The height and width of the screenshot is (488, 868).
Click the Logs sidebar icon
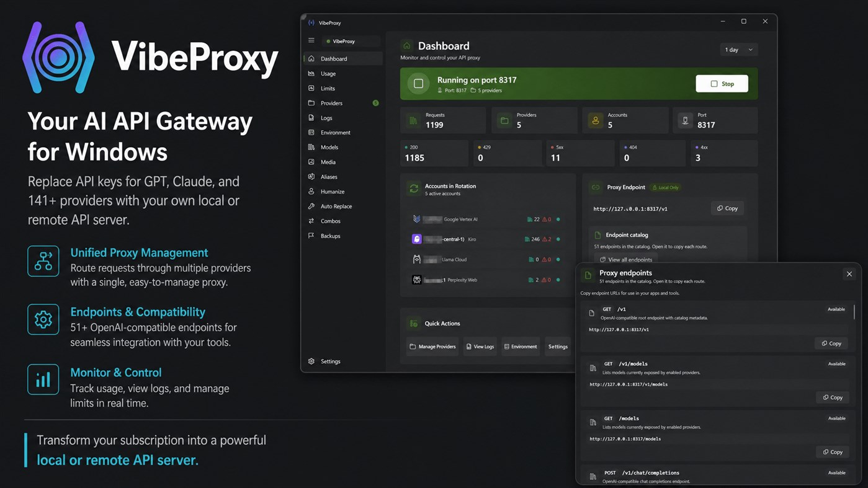coord(311,118)
